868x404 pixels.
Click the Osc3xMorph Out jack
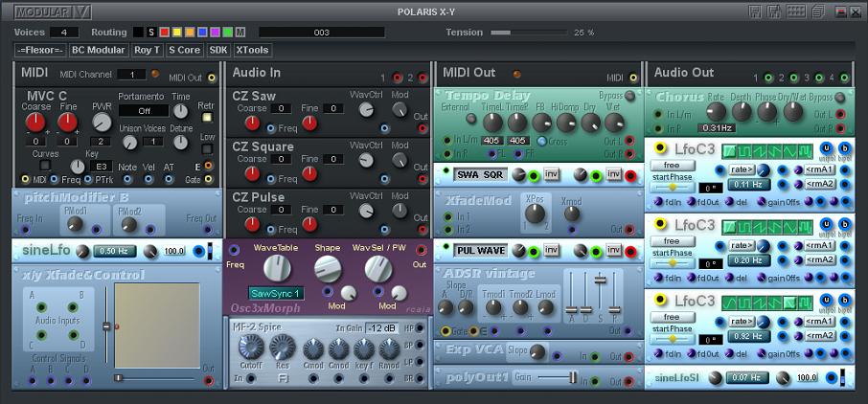(x=422, y=250)
